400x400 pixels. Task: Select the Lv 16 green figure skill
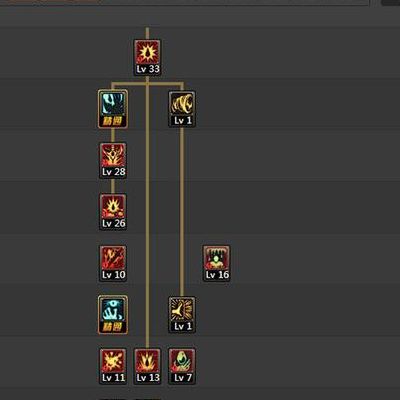(217, 264)
